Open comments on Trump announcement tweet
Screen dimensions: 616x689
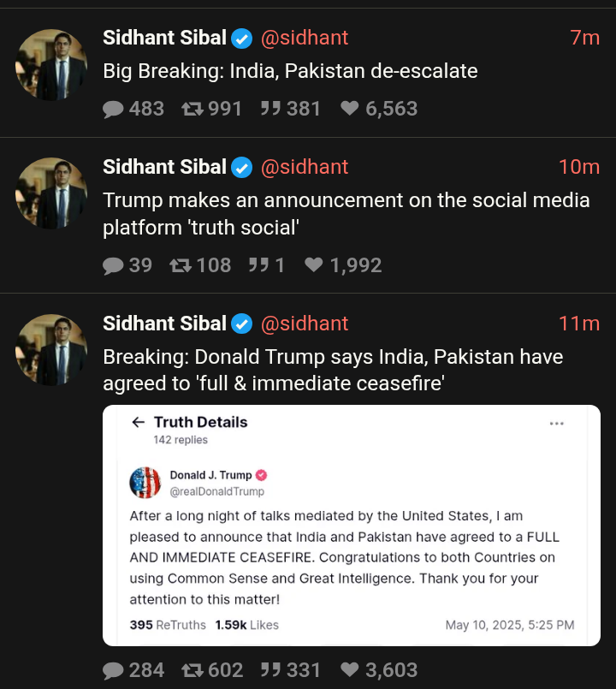click(127, 265)
